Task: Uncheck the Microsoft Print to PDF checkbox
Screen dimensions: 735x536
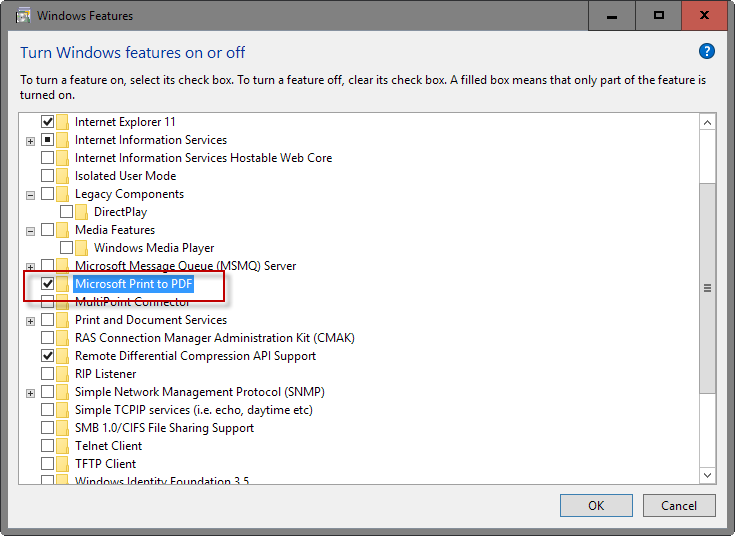Action: (x=47, y=283)
